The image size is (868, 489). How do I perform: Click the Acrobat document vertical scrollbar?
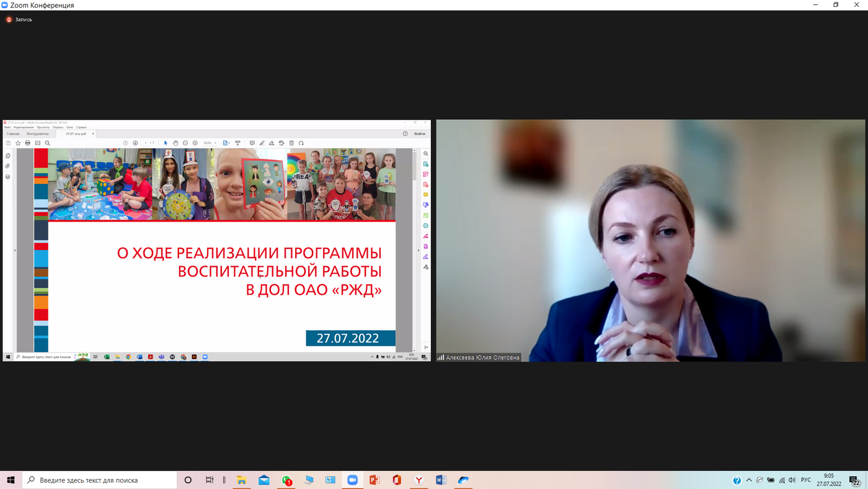(x=415, y=248)
